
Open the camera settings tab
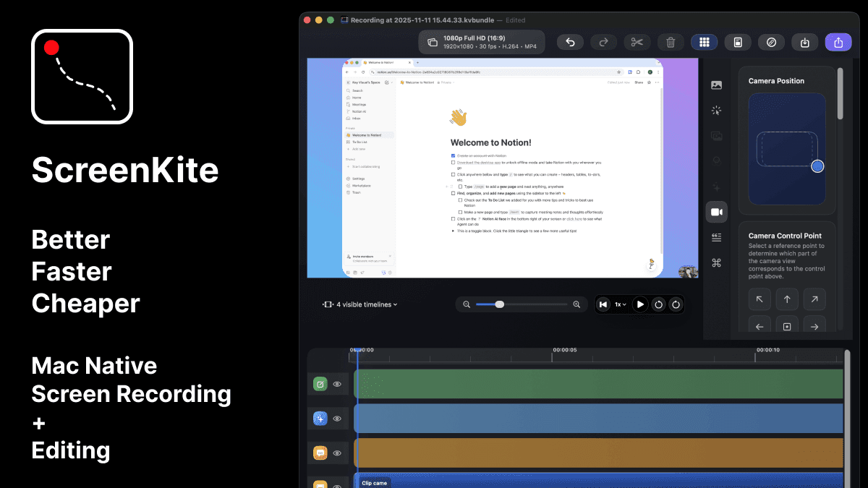click(716, 211)
